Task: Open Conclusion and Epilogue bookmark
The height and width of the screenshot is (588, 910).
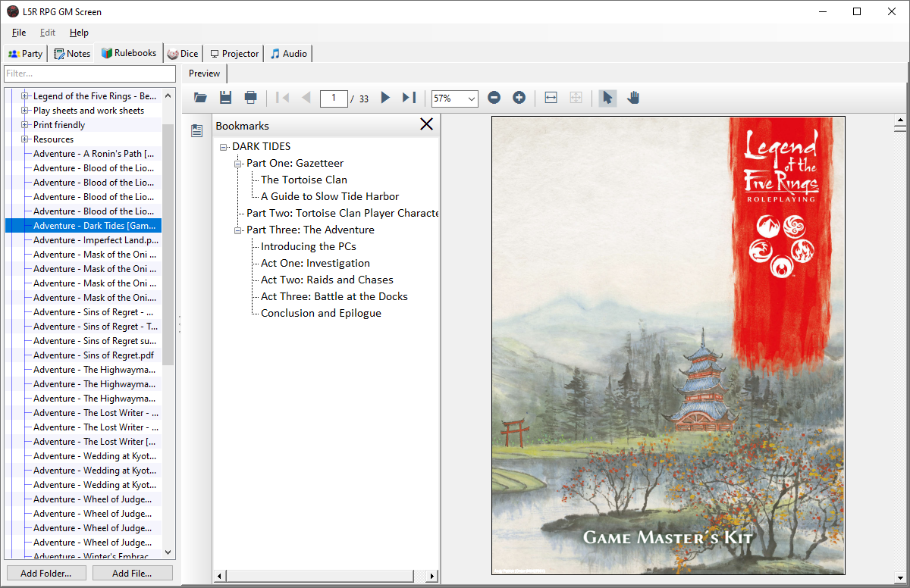Action: [x=321, y=313]
